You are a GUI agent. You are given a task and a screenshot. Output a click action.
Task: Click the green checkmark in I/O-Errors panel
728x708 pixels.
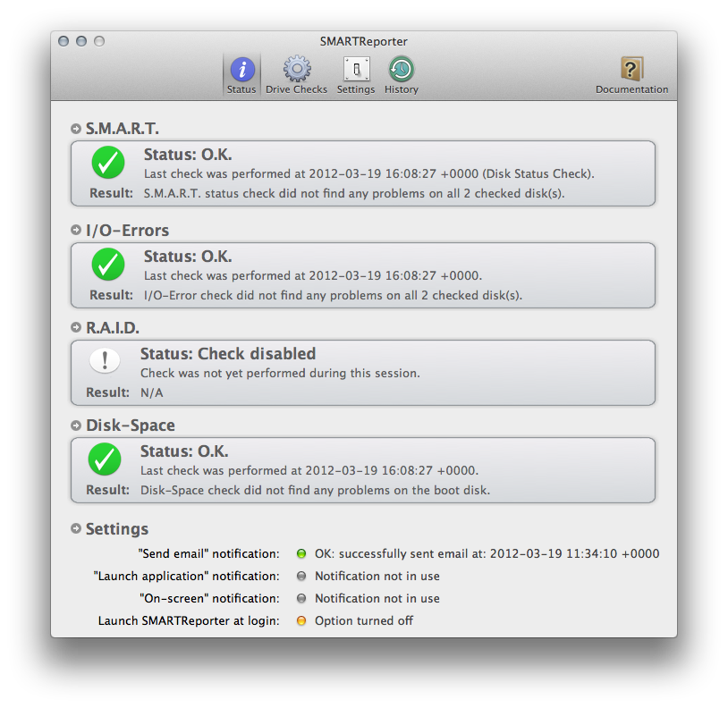[108, 265]
